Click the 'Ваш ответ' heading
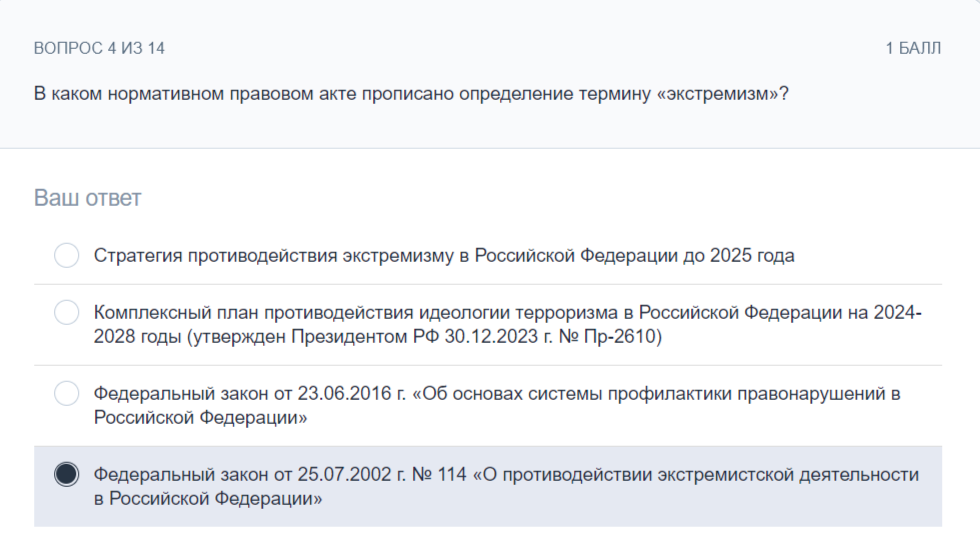This screenshot has width=980, height=544. [88, 198]
